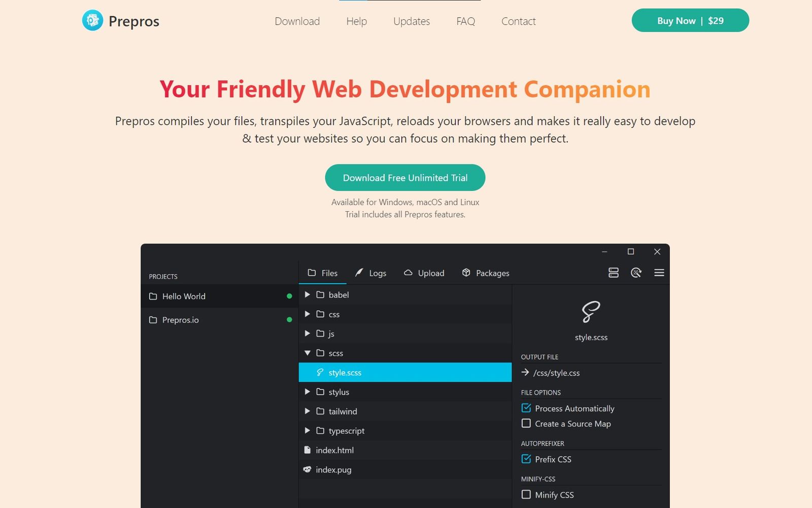This screenshot has width=812, height=508.
Task: Click the index.html file icon
Action: point(307,450)
